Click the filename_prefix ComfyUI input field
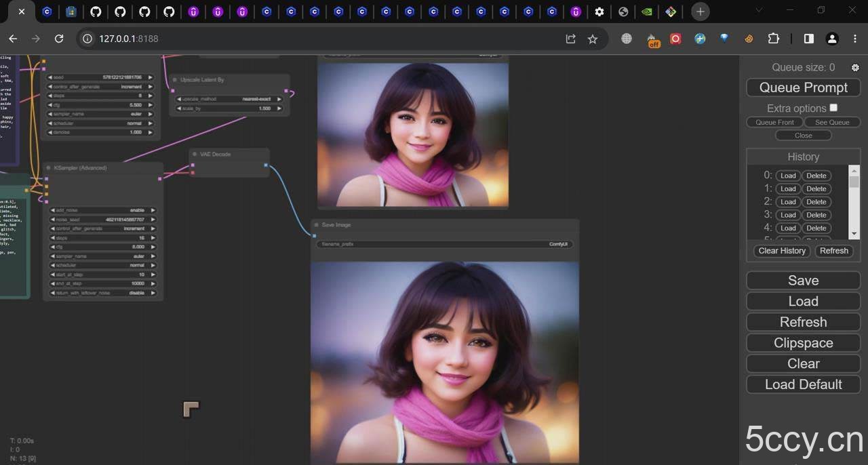Viewport: 868px width, 465px height. (x=444, y=244)
